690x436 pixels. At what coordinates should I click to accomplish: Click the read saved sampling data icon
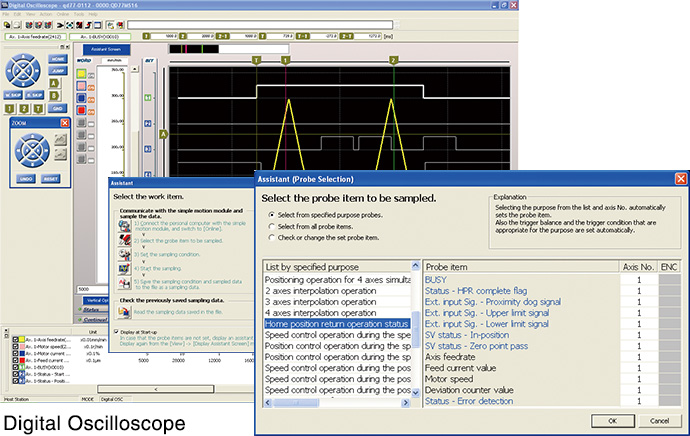(123, 313)
